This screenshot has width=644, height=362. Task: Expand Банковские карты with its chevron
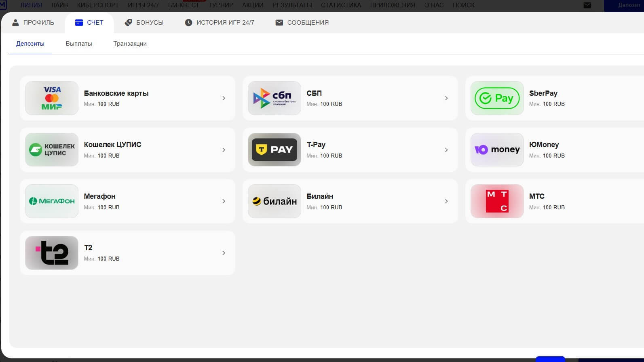pyautogui.click(x=224, y=98)
